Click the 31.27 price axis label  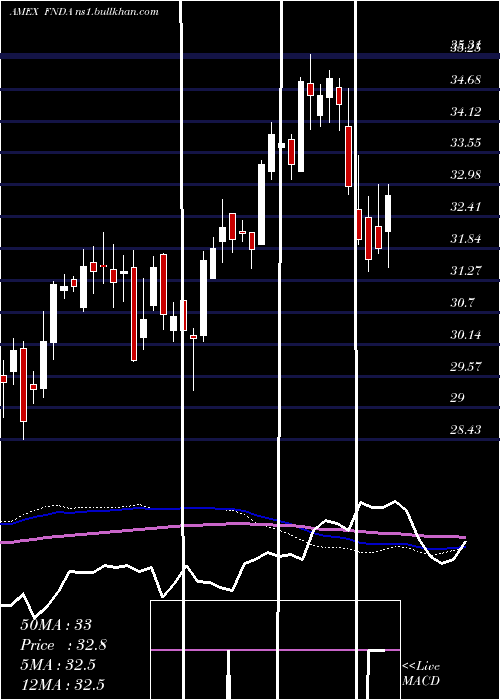pos(466,270)
